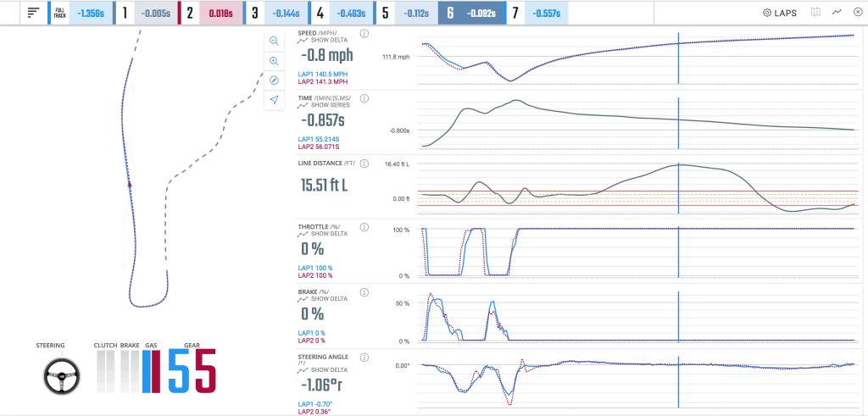Open the sector list menu icon
The height and width of the screenshot is (416, 868).
click(x=34, y=13)
